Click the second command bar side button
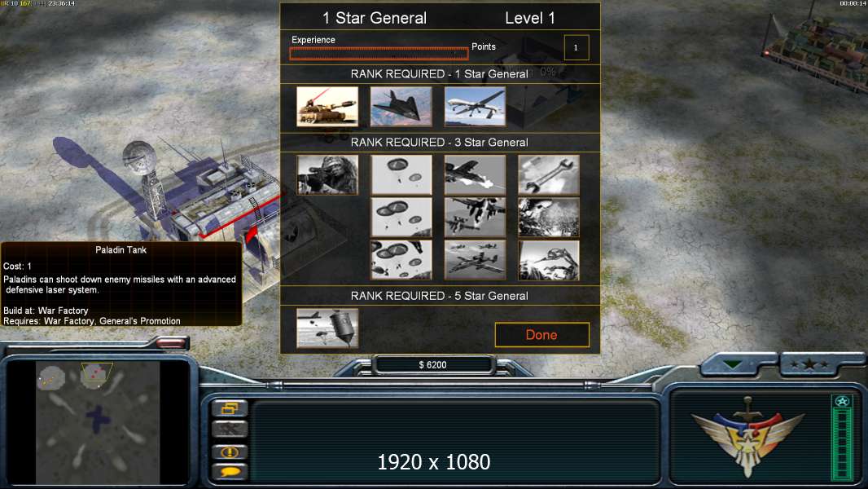Image resolution: width=868 pixels, height=489 pixels. [x=230, y=430]
